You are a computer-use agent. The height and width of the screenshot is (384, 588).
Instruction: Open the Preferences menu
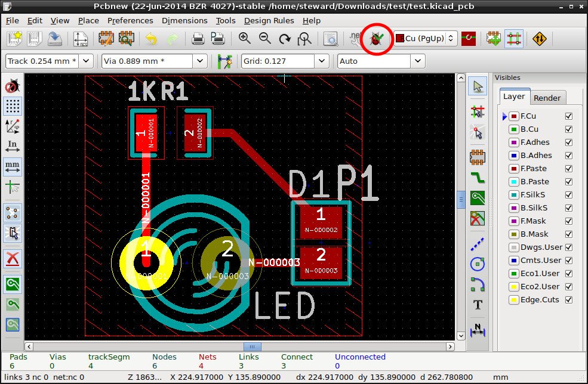click(x=130, y=21)
